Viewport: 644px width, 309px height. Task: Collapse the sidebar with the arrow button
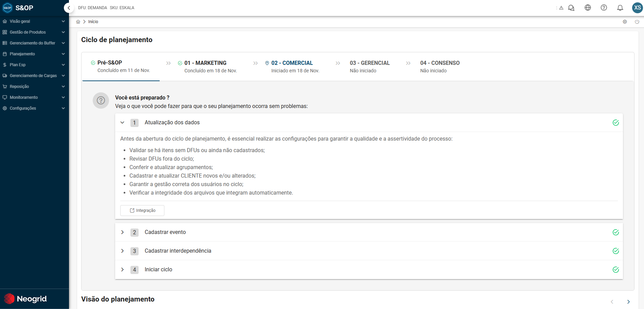tap(69, 8)
